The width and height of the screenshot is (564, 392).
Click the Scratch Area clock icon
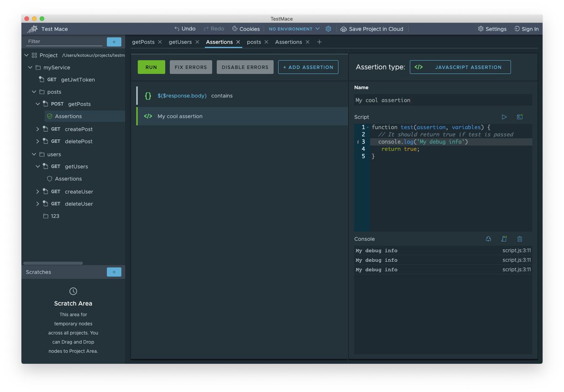(x=73, y=291)
